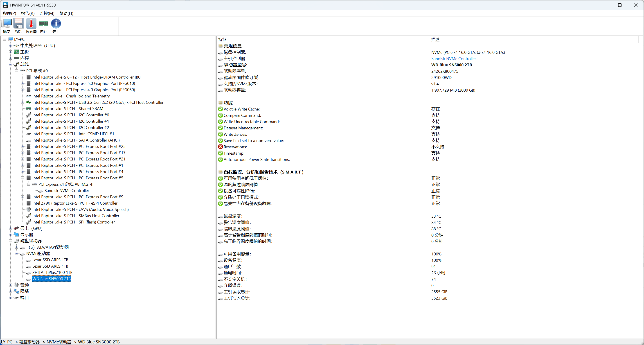Click the status bar path text

coord(60,342)
